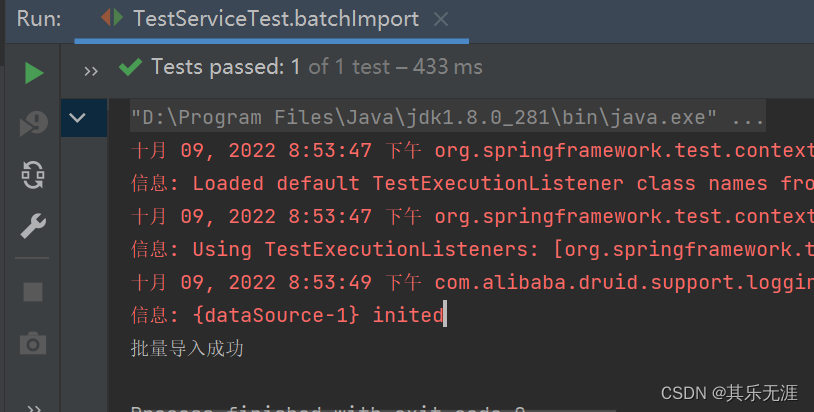Click the Run panel label

click(39, 19)
